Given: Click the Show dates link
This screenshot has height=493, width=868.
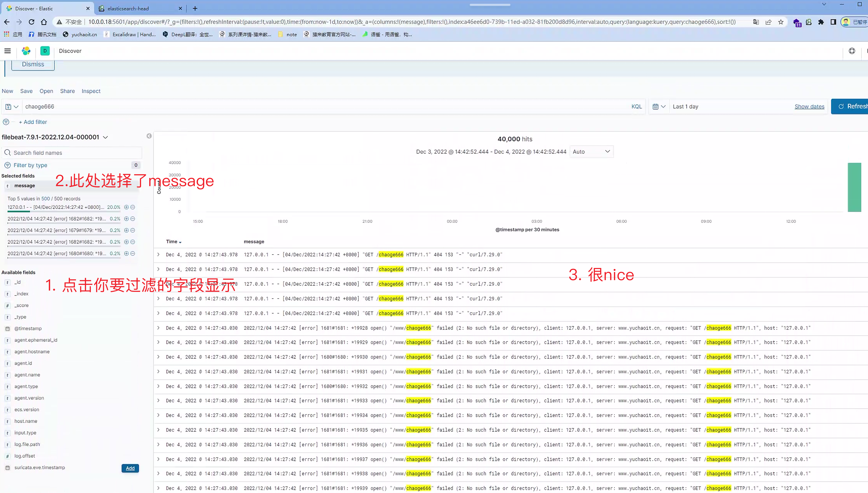Looking at the screenshot, I should tap(809, 107).
